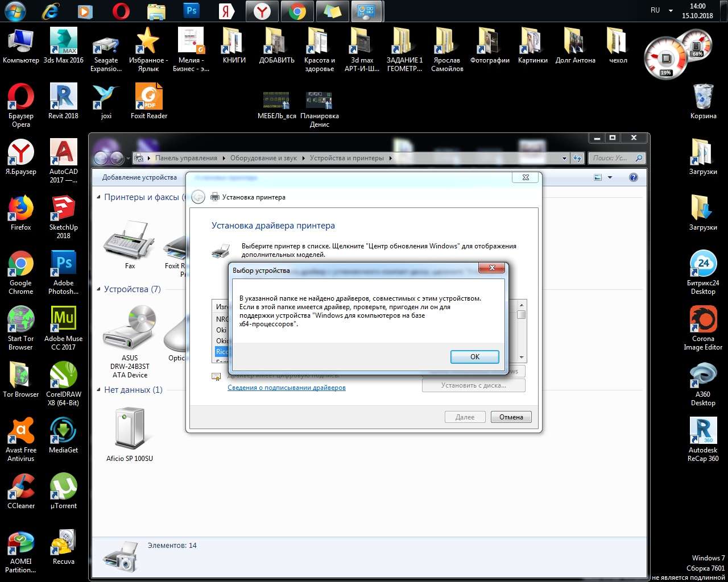Image resolution: width=728 pixels, height=582 pixels.
Task: Collapse the Нет данных (1) group
Action: (x=98, y=390)
